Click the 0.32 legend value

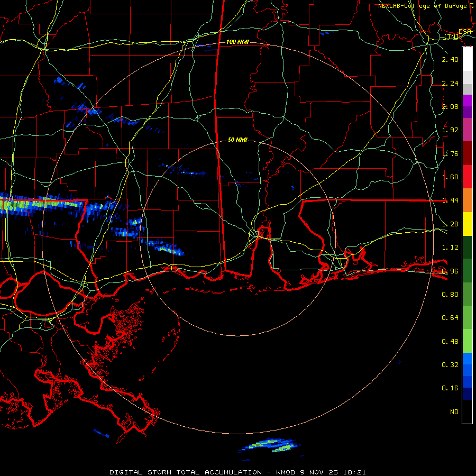pos(450,365)
